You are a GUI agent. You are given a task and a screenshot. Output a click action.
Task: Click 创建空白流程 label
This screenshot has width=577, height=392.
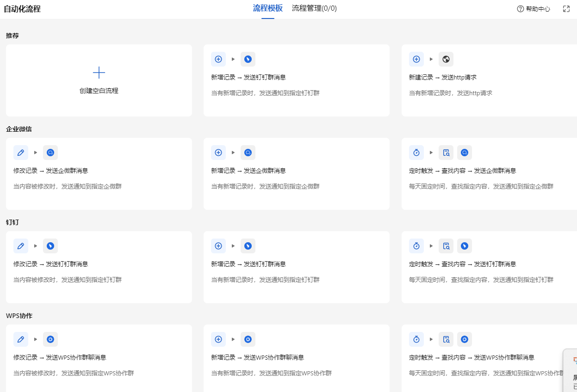[x=99, y=91]
